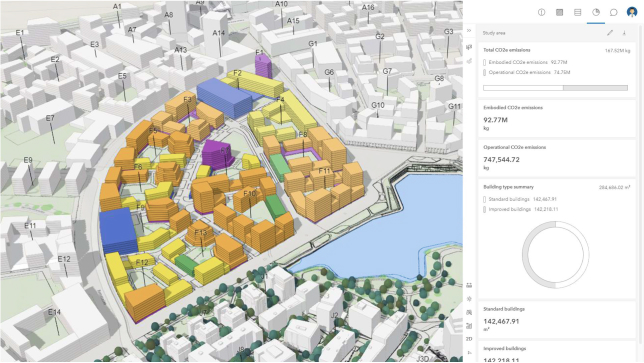Image resolution: width=644 pixels, height=363 pixels.
Task: Click the gray segment of emissions bar
Action: click(x=596, y=88)
